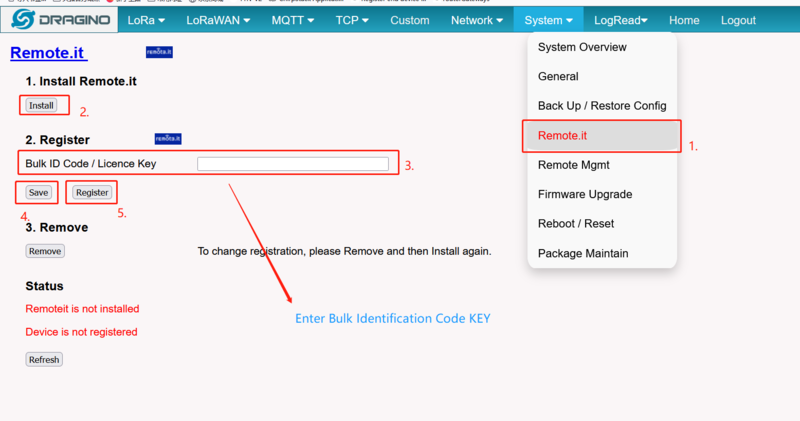Open Back Up / Restore Config
The image size is (800, 421).
click(602, 106)
